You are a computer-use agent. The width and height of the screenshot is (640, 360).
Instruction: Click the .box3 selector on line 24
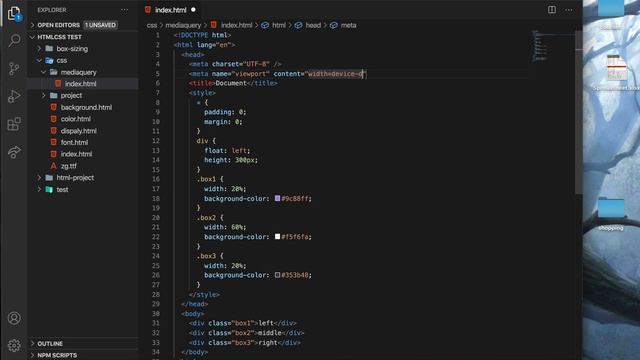206,256
